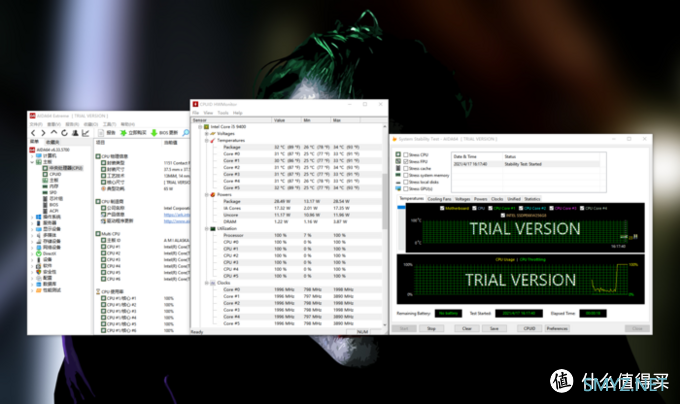Image resolution: width=680 pixels, height=404 pixels.
Task: Click the magnifier search icon in AIDA64
Action: [186, 133]
